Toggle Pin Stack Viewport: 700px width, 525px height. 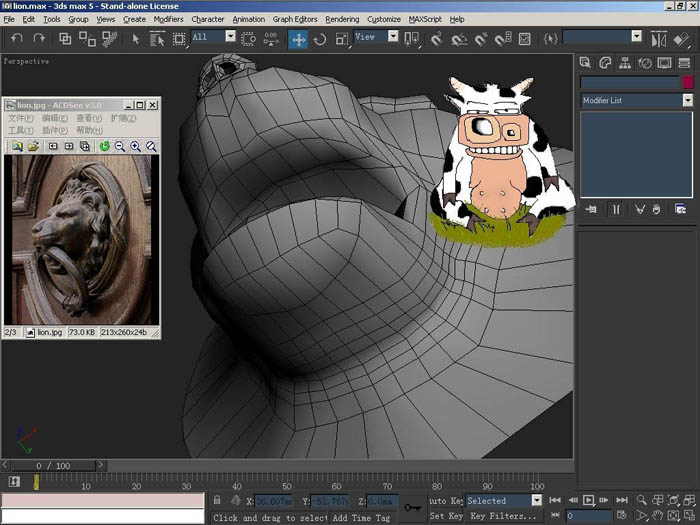tap(591, 209)
